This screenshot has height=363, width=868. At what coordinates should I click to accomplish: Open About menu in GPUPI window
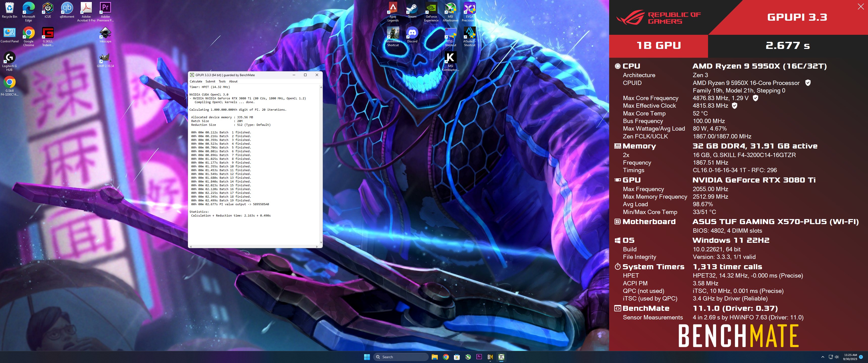(x=233, y=81)
